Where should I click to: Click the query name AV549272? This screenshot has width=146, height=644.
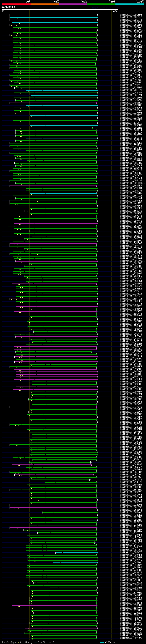8,8
